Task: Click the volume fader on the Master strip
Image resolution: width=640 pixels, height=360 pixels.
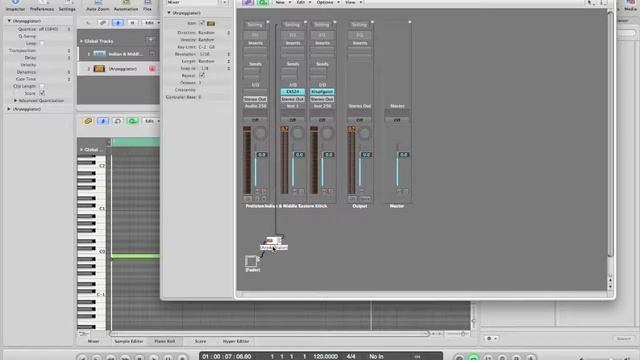Action: point(397,171)
